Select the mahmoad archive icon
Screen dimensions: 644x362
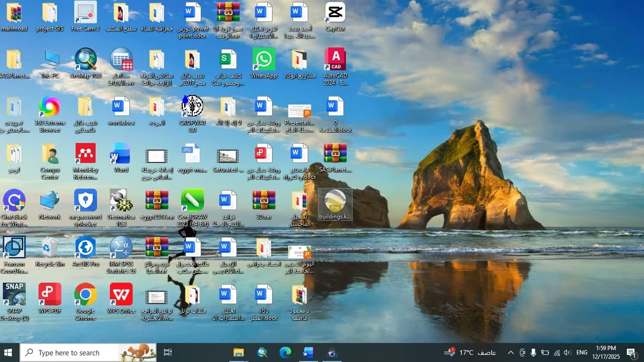pos(14,17)
